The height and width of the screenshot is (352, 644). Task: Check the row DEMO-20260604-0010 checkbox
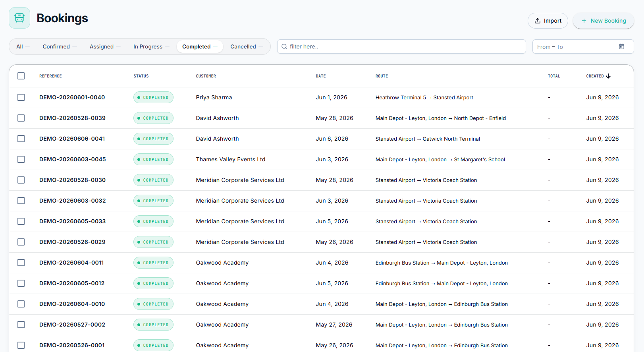[x=21, y=304]
